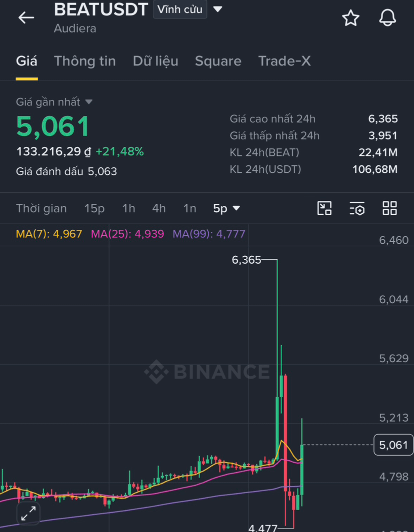Switch to Dữ liệu tab

pos(155,61)
